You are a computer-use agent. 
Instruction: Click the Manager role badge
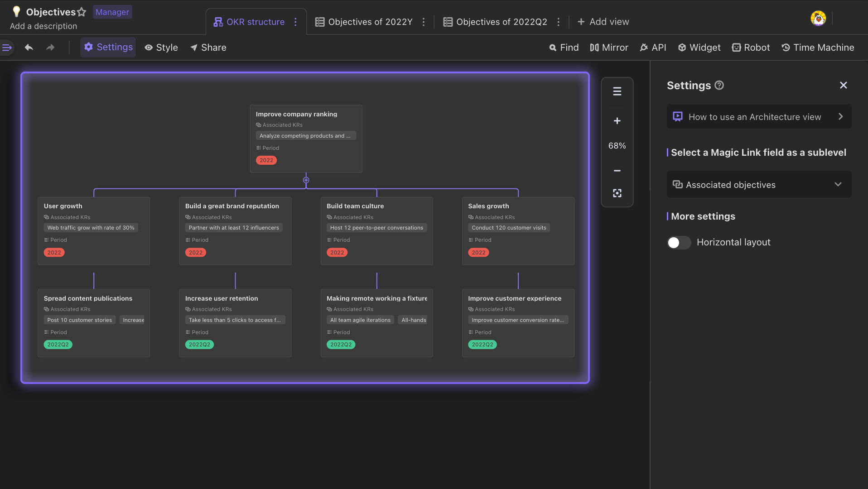click(x=112, y=12)
